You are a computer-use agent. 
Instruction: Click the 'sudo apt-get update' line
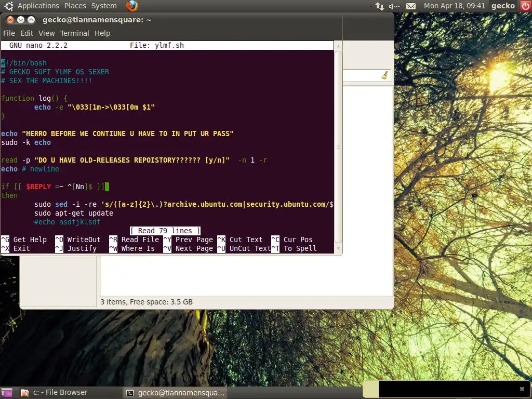pos(74,212)
